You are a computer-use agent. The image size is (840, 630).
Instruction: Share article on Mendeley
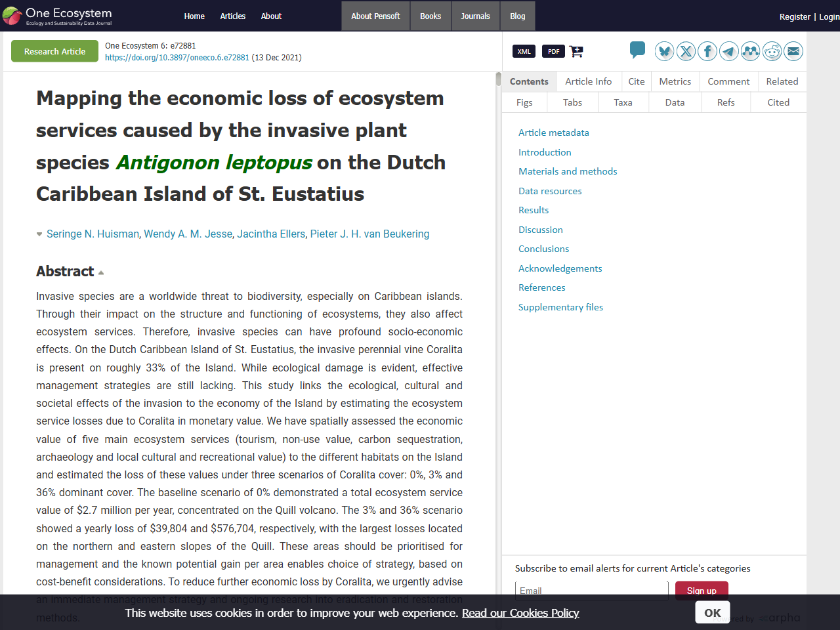click(x=751, y=51)
